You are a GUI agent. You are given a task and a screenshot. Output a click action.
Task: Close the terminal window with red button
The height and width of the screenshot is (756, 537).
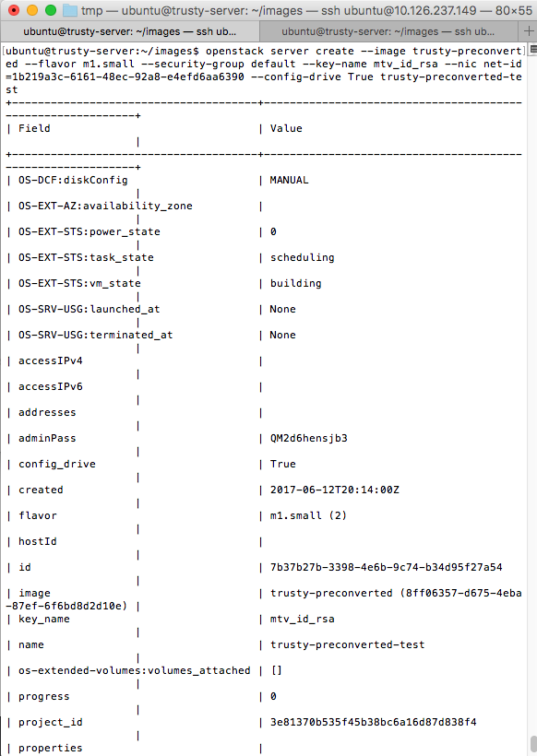[x=14, y=10]
